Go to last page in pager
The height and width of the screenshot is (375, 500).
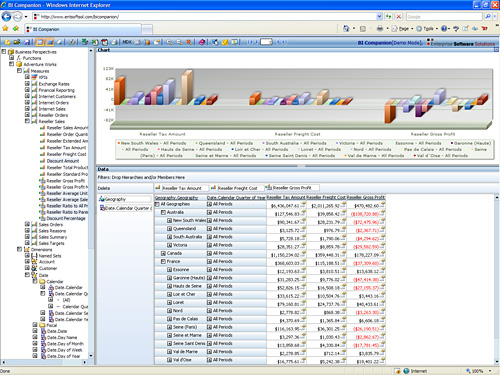point(285,42)
